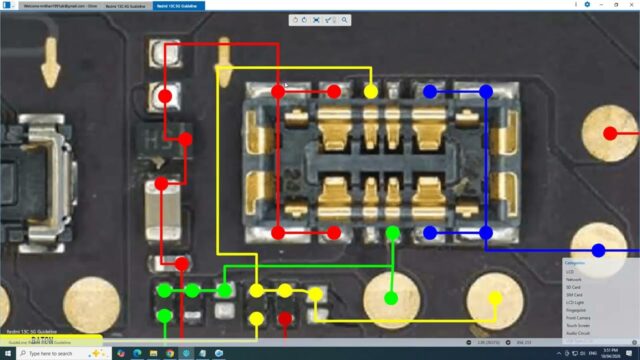This screenshot has height=360, width=640.
Task: Open the Windows notification center
Action: tap(629, 353)
